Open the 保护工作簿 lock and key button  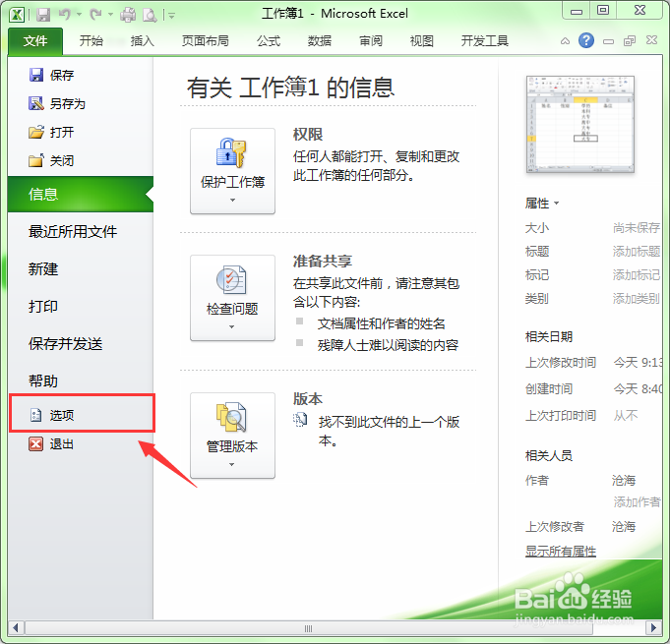tap(232, 171)
